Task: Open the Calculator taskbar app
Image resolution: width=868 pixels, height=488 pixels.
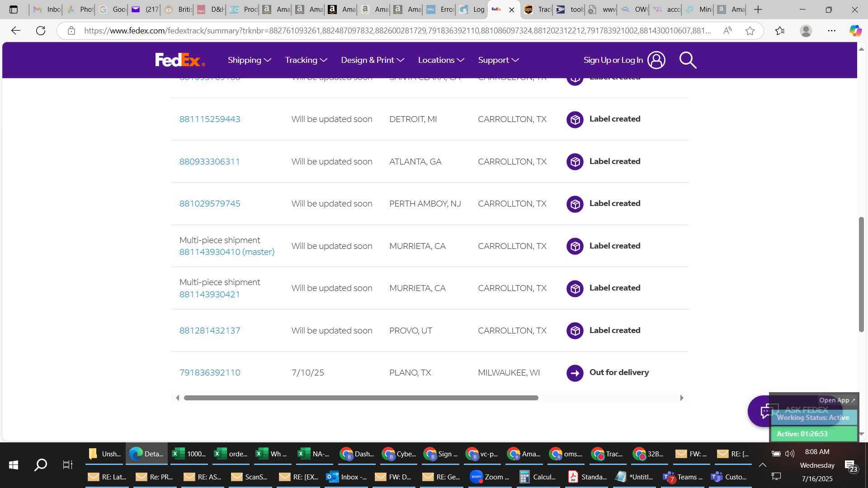Action: pyautogui.click(x=538, y=477)
